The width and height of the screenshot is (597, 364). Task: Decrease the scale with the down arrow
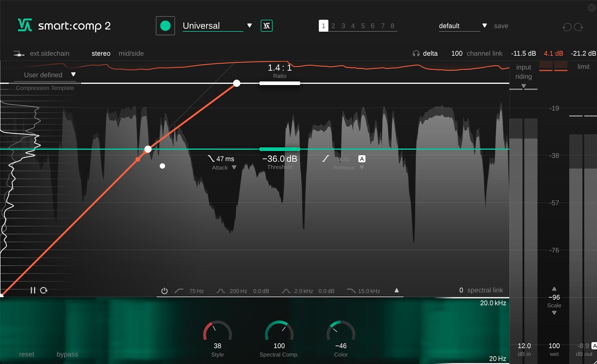click(x=554, y=313)
